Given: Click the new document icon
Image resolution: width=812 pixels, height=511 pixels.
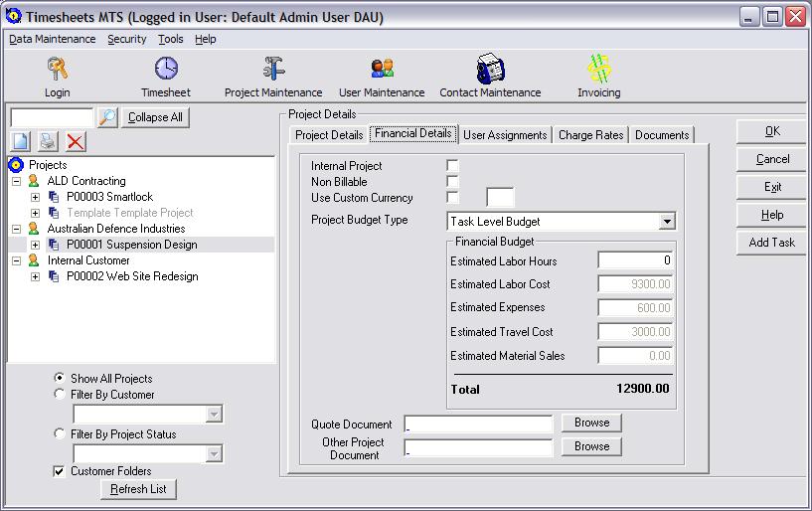Looking at the screenshot, I should pos(21,141).
